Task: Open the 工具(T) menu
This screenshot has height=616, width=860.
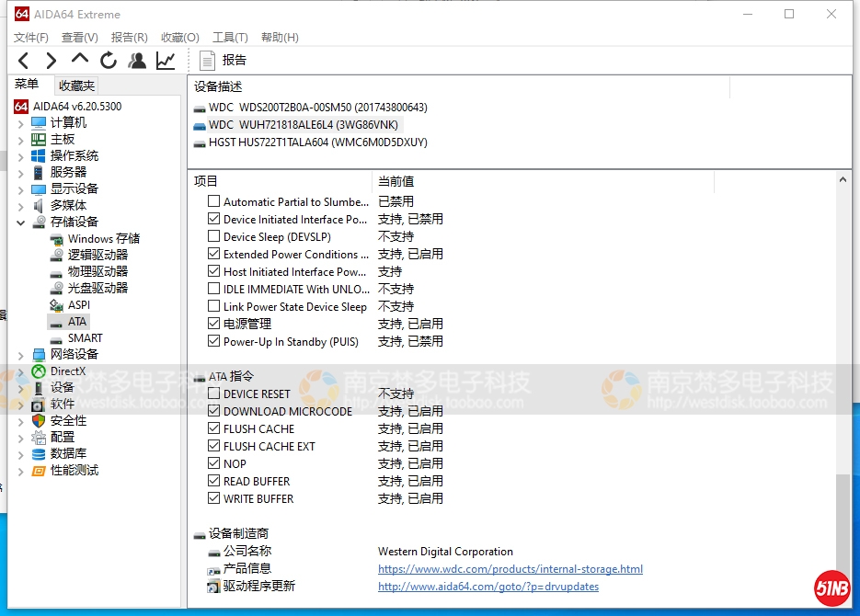Action: pyautogui.click(x=230, y=38)
